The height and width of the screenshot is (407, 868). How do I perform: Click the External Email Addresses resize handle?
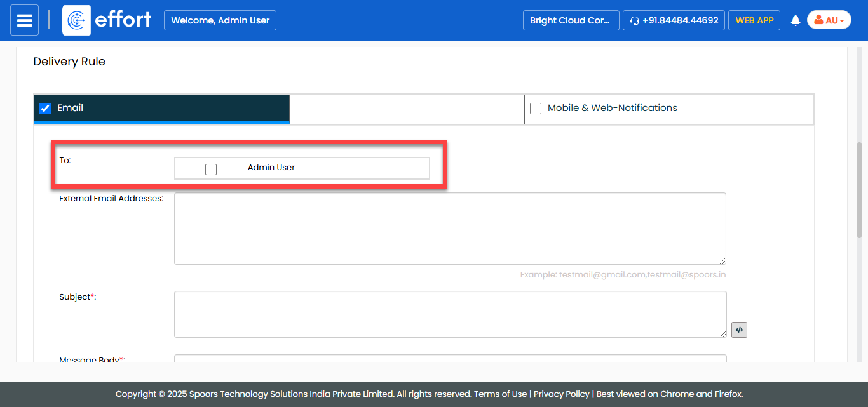tap(722, 261)
